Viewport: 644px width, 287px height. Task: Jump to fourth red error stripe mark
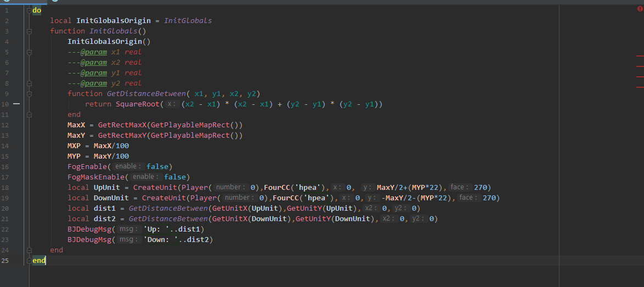coord(640,87)
